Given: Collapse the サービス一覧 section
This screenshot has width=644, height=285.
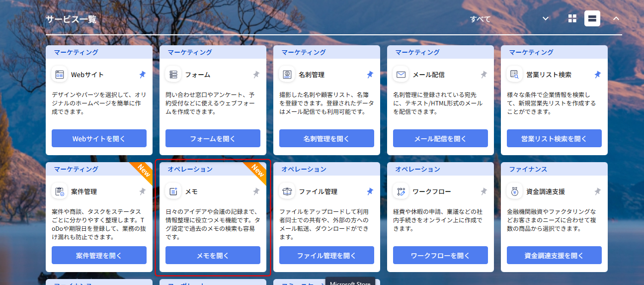Looking at the screenshot, I should [616, 19].
